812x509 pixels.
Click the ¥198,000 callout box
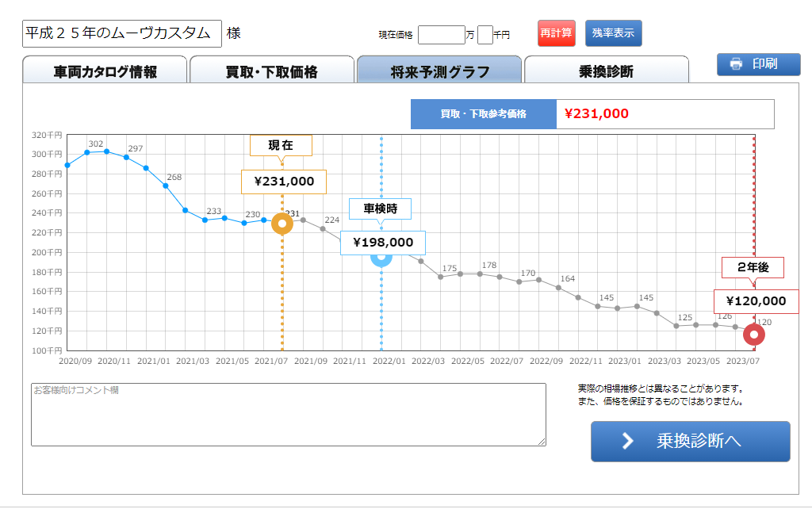pos(383,243)
